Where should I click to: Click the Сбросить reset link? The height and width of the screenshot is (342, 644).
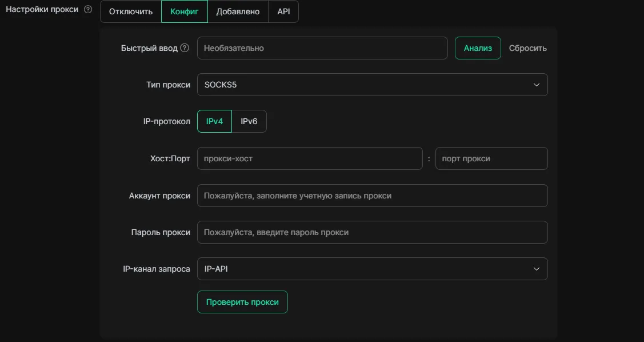coord(527,48)
